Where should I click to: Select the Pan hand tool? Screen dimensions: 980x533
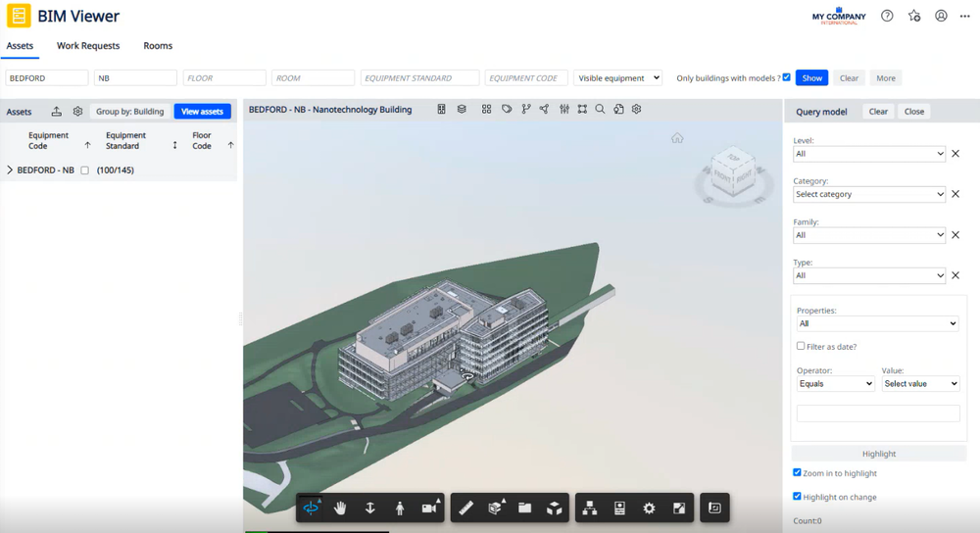tap(340, 508)
